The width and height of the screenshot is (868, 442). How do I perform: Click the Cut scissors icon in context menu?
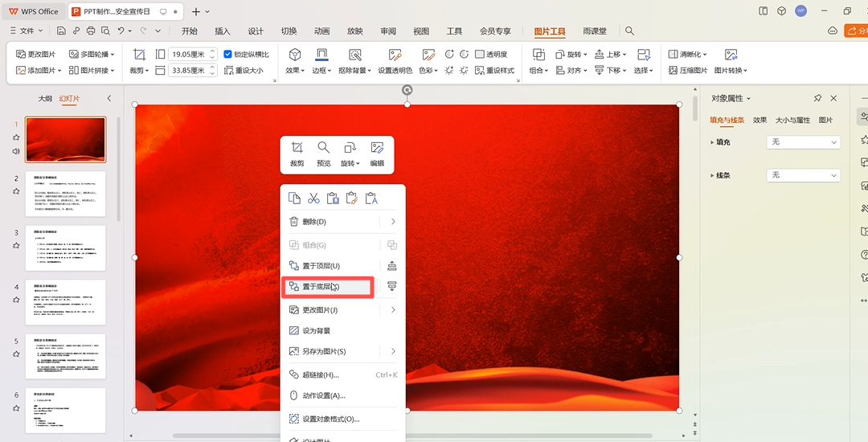314,198
